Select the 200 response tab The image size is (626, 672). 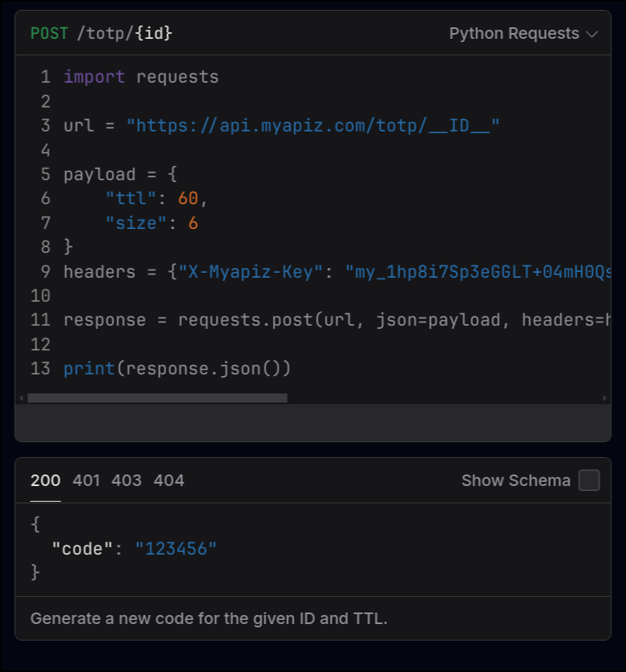pos(45,480)
